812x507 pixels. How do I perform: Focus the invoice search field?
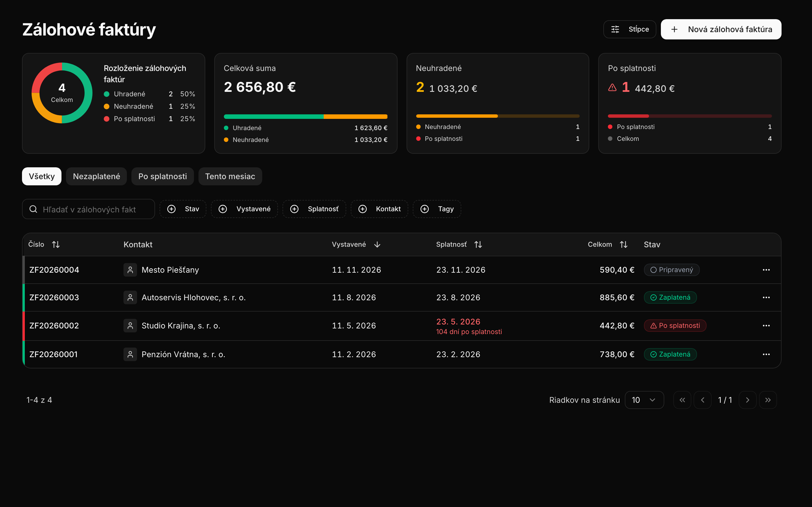pos(89,209)
